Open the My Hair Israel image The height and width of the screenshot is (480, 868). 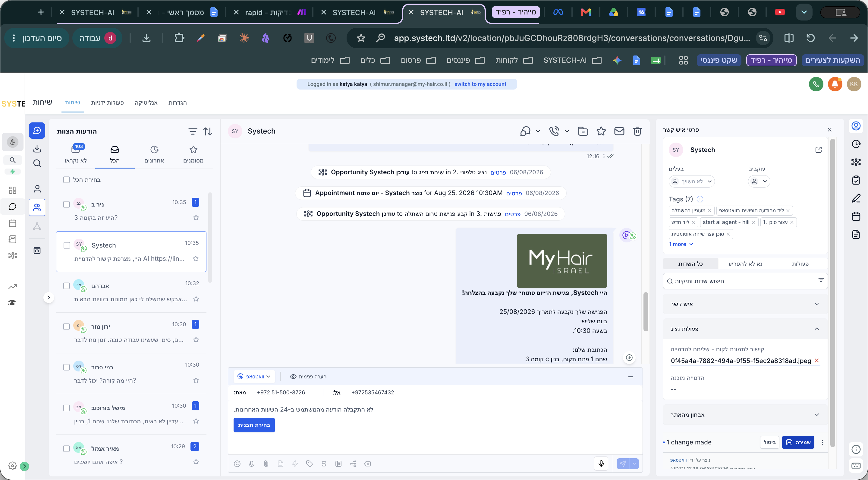coord(562,261)
